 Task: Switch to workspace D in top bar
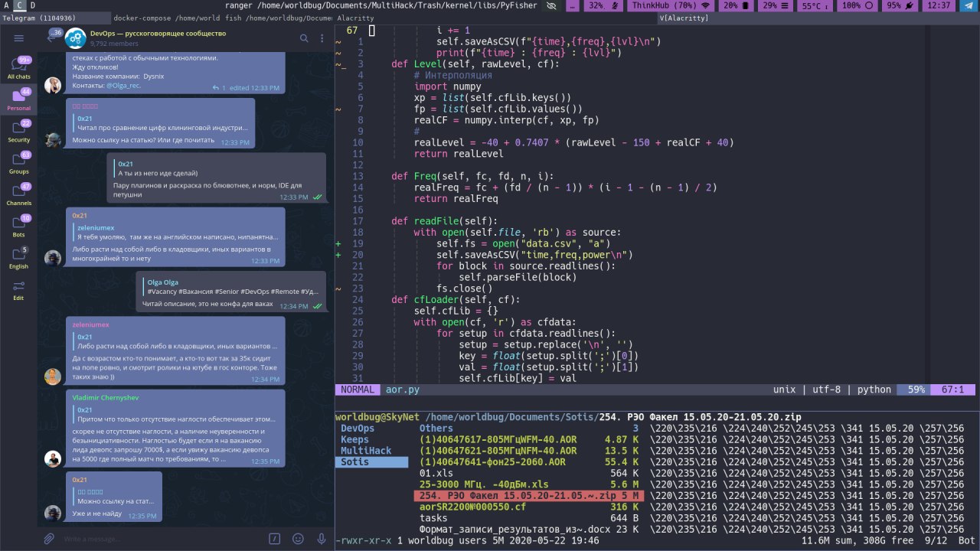pos(33,5)
